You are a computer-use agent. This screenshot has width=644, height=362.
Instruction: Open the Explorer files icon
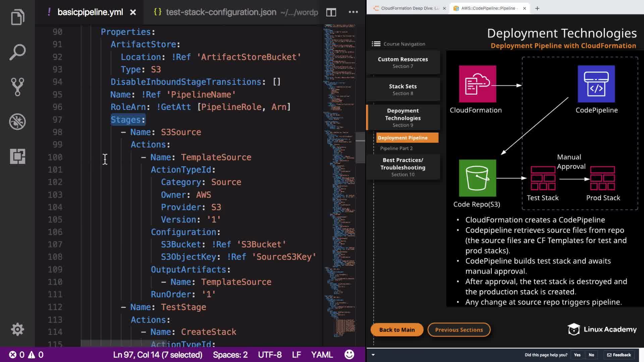tap(17, 17)
